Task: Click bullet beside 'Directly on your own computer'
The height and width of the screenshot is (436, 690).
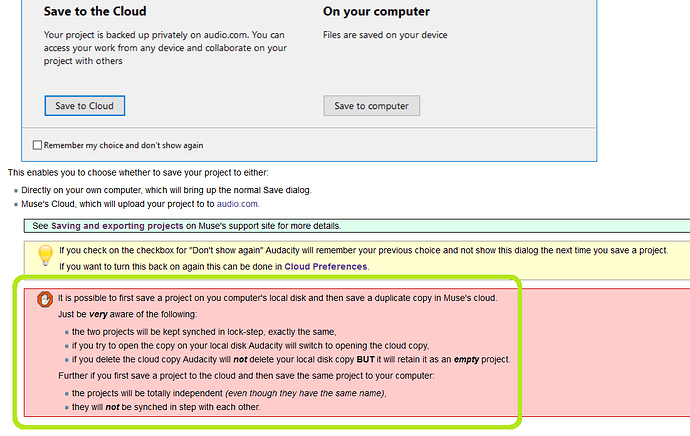Action: tap(16, 190)
